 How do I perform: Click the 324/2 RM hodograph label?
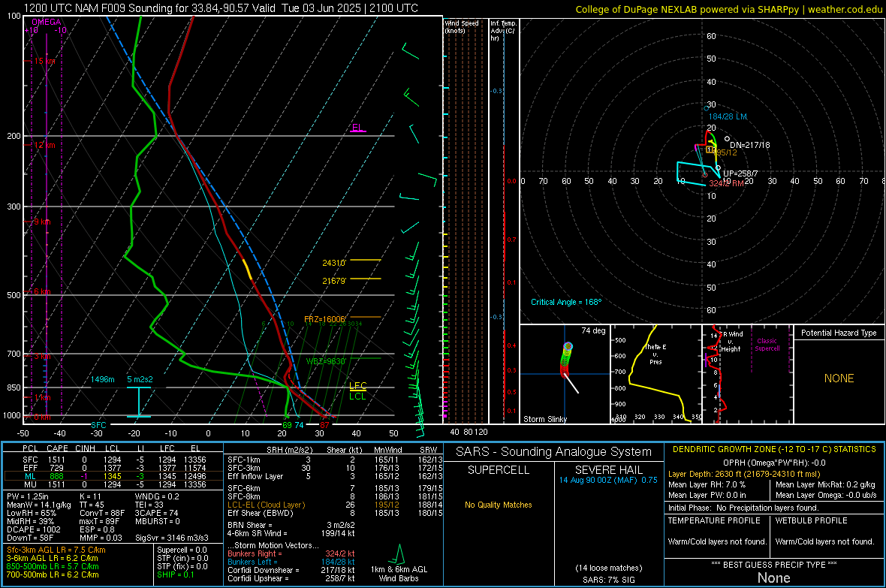(727, 183)
